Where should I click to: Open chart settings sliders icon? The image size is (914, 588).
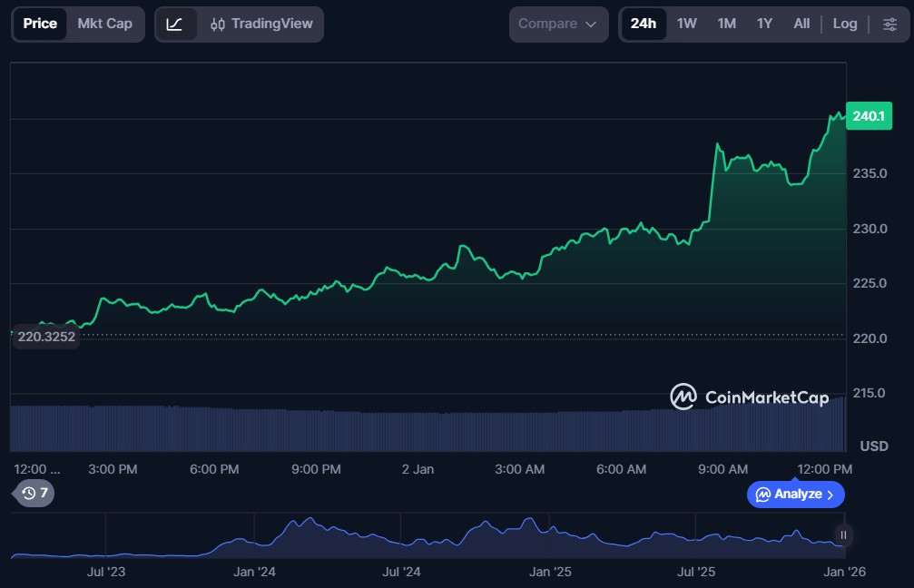pyautogui.click(x=889, y=24)
